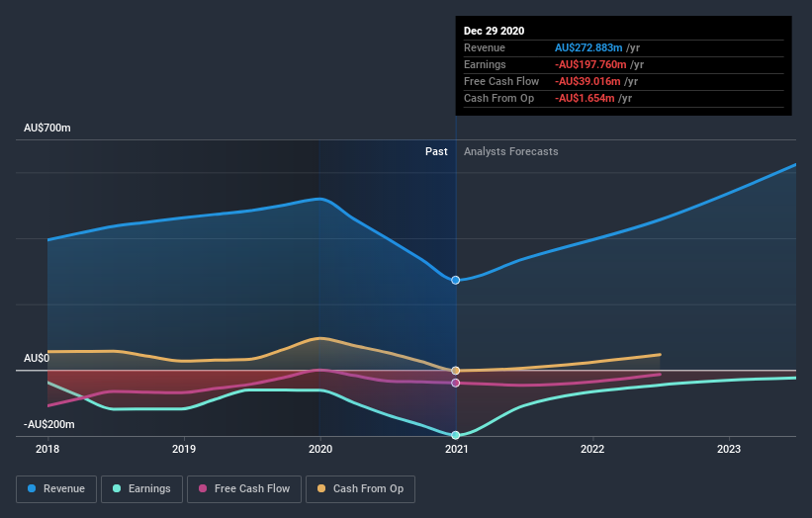
Task: Click the -AU$197.760m earnings value
Action: [x=590, y=64]
